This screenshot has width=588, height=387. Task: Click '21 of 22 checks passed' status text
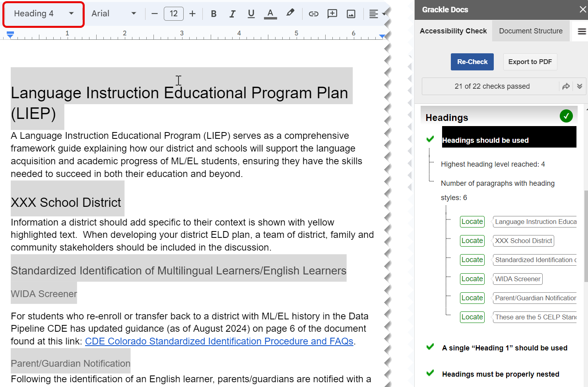[492, 86]
